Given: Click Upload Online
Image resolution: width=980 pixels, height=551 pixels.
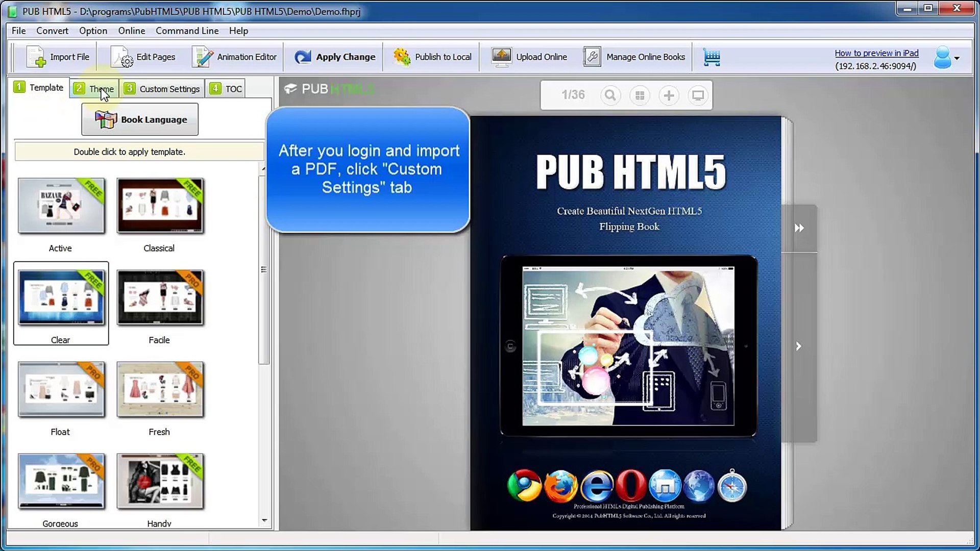Looking at the screenshot, I should (529, 57).
